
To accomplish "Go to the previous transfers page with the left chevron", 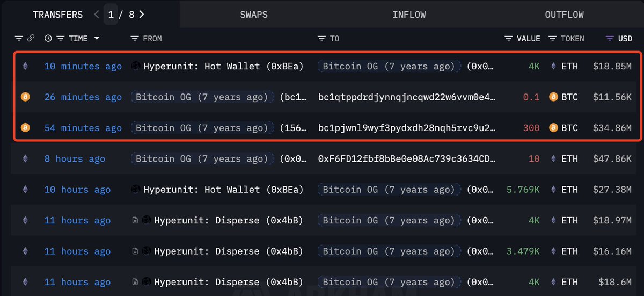I will coord(97,15).
